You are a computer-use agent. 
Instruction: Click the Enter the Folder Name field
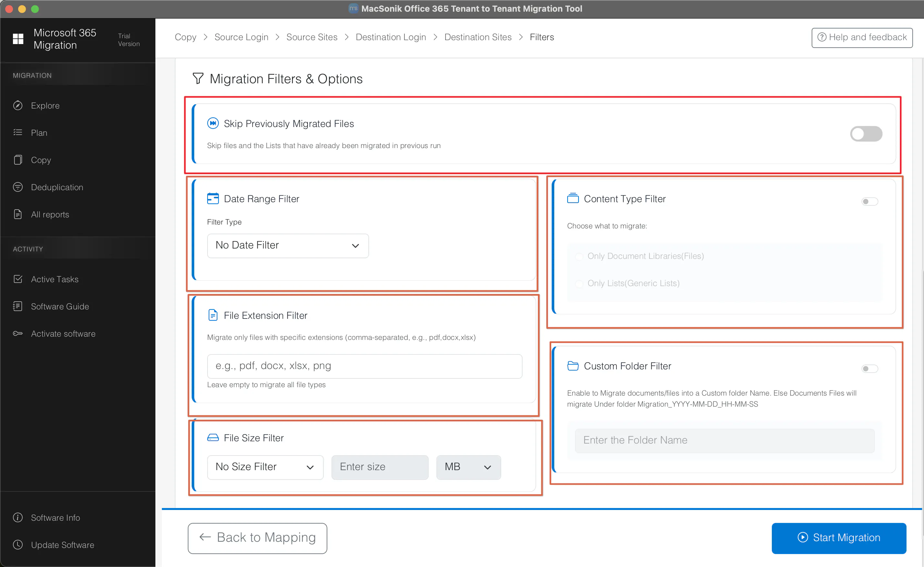coord(725,440)
